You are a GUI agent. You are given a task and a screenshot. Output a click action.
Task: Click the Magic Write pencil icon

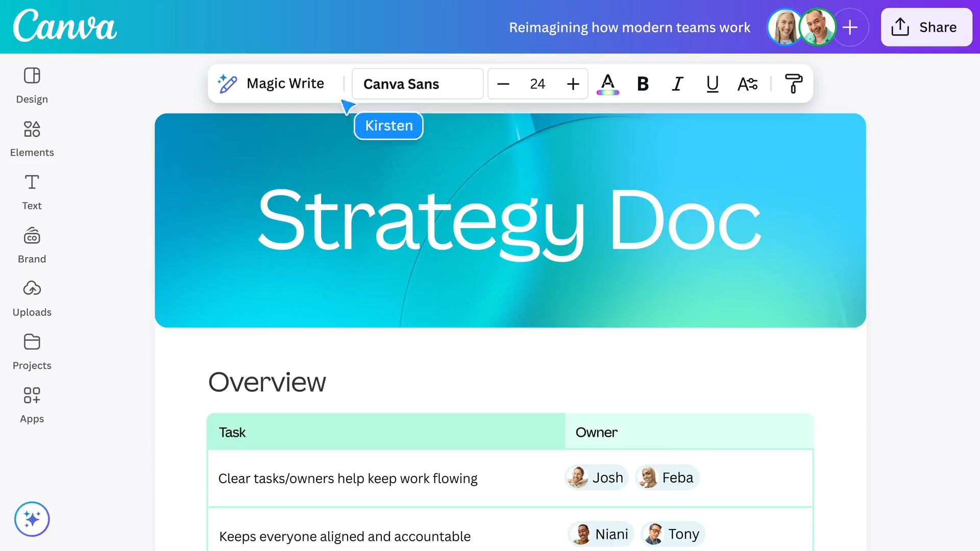pyautogui.click(x=228, y=84)
